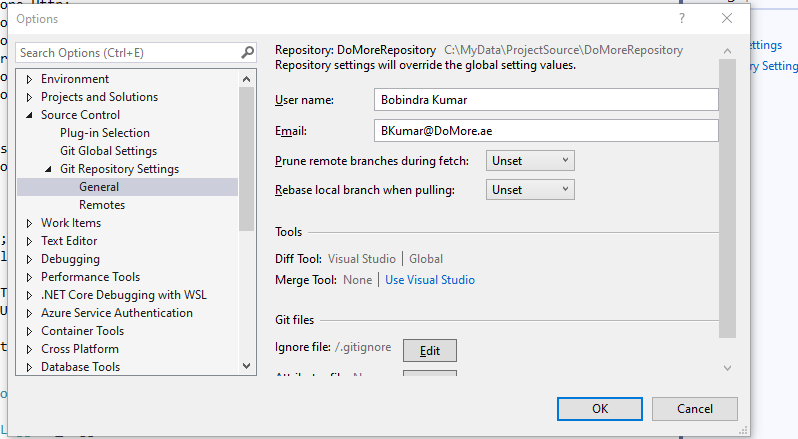798x439 pixels.
Task: Expand Projects and Solutions node
Action: pyautogui.click(x=29, y=97)
